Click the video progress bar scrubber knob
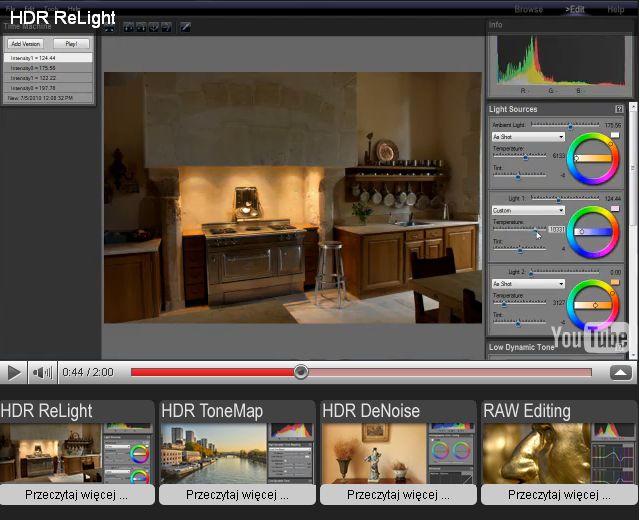This screenshot has height=520, width=640. pos(301,372)
